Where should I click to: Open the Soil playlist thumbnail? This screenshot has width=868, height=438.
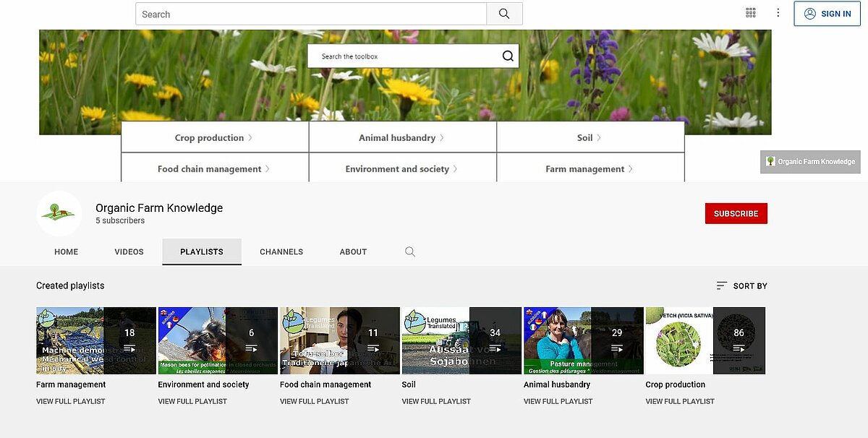click(461, 340)
